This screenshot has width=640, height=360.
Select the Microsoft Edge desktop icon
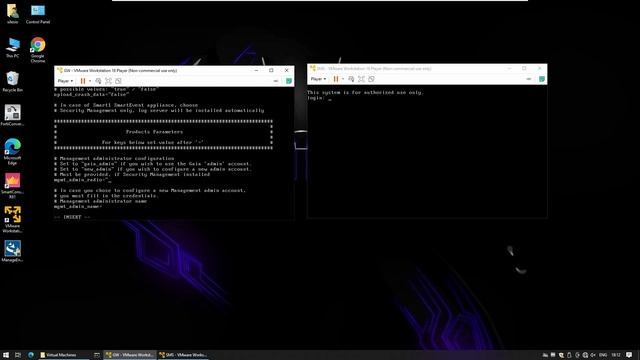tap(13, 151)
